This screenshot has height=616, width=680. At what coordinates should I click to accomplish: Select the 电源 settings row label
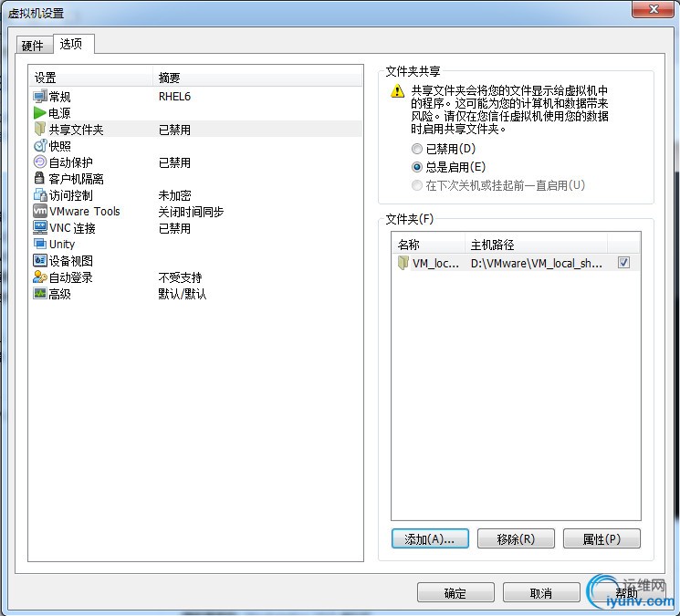click(x=59, y=113)
